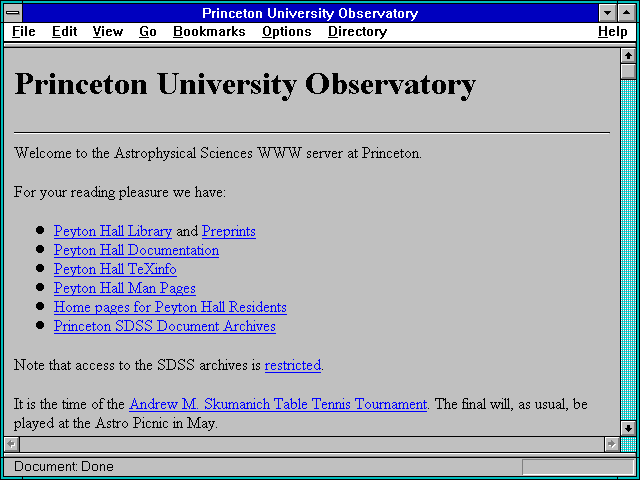
Task: Open the Help menu
Action: (613, 32)
